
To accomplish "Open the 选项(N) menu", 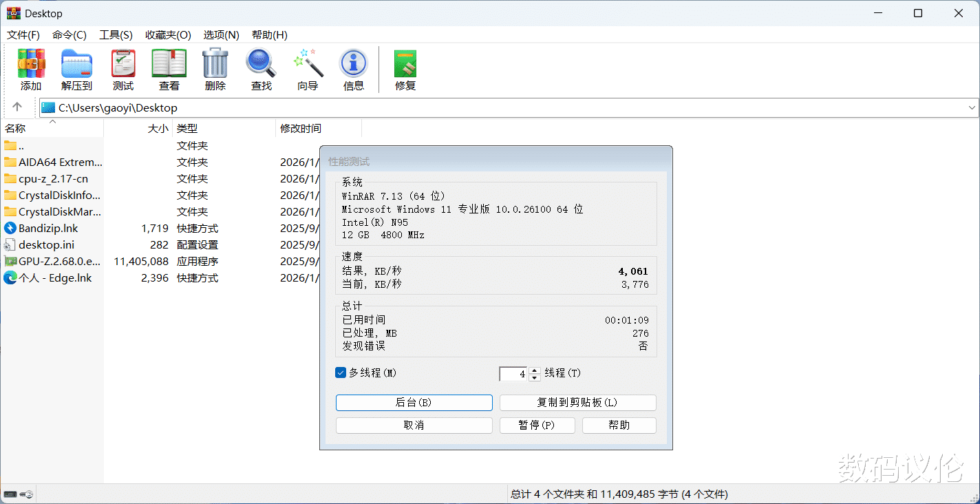I will point(221,34).
